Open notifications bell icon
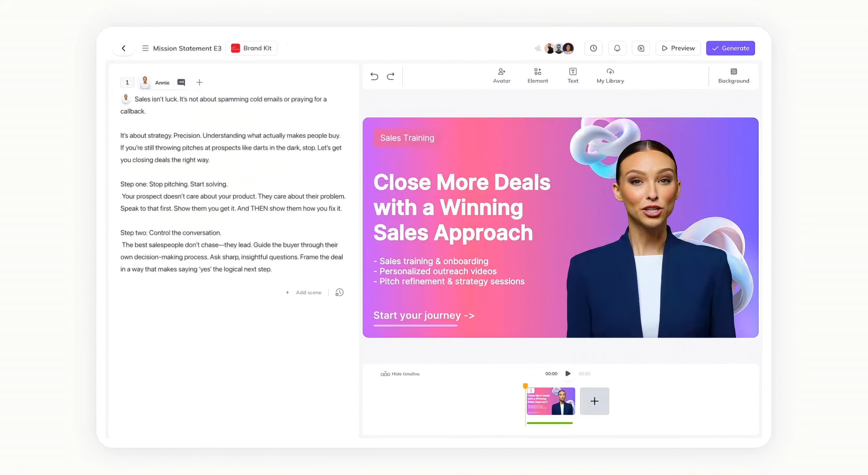This screenshot has height=475, width=868. 617,48
